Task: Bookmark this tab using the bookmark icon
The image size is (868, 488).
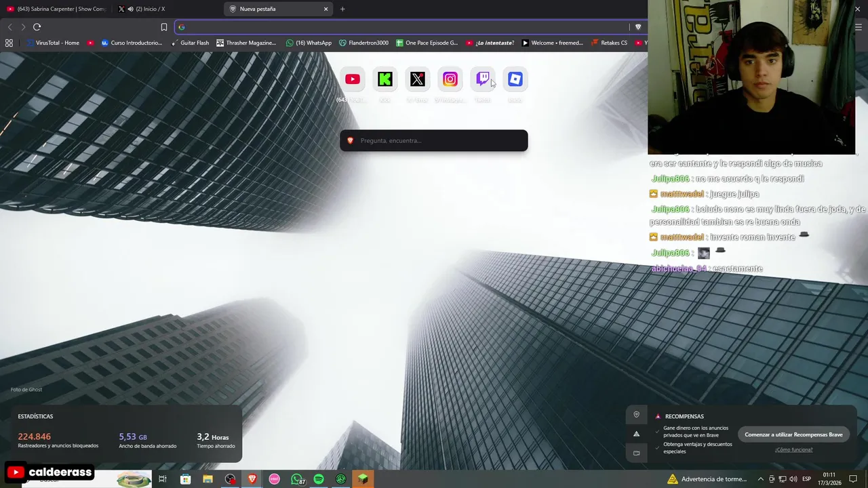Action: pyautogui.click(x=163, y=27)
